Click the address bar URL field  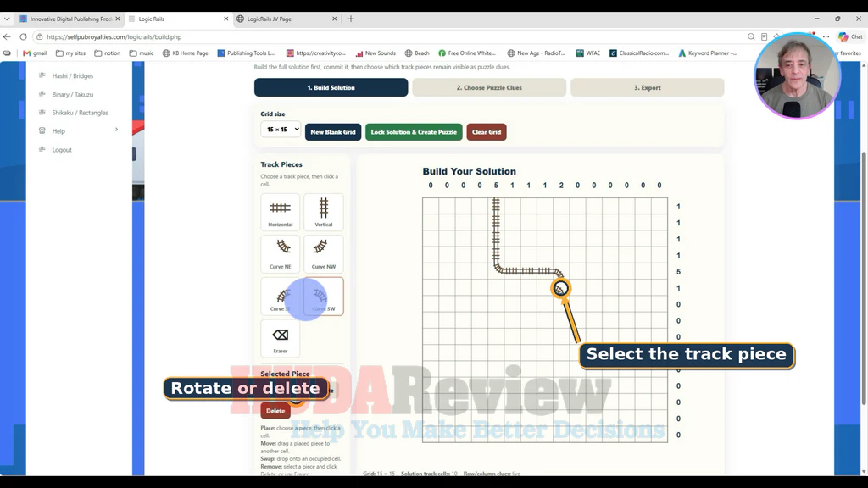(387, 37)
